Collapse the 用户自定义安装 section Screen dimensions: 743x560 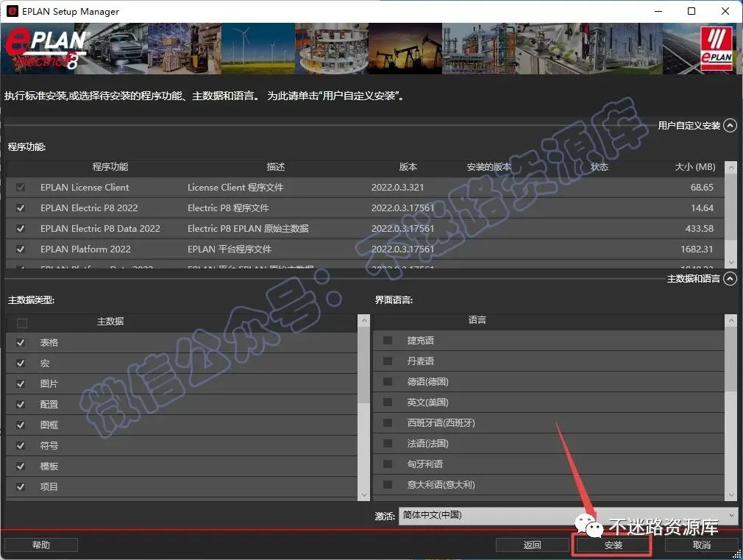click(x=730, y=126)
